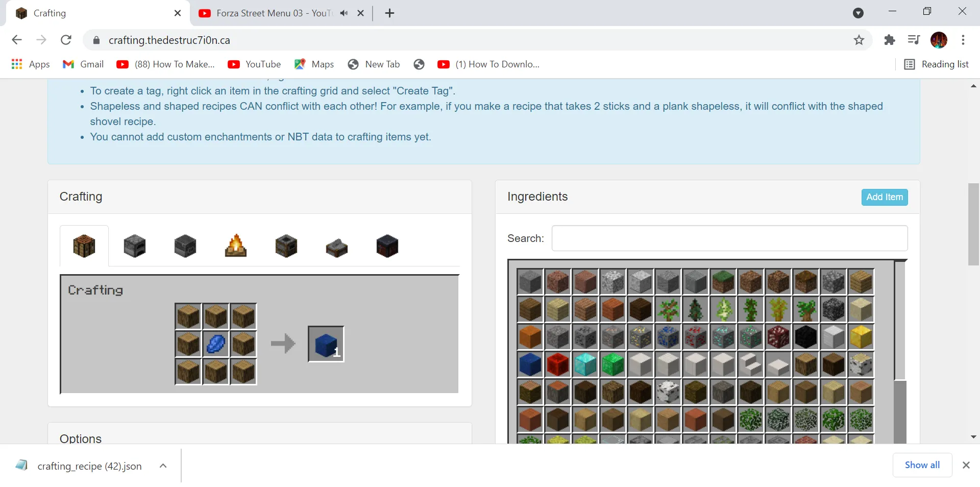
Task: Select the furnace crafting station icon
Action: click(x=134, y=246)
